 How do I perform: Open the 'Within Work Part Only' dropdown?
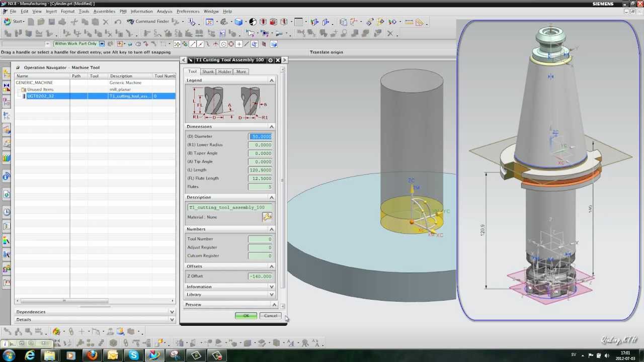click(102, 44)
